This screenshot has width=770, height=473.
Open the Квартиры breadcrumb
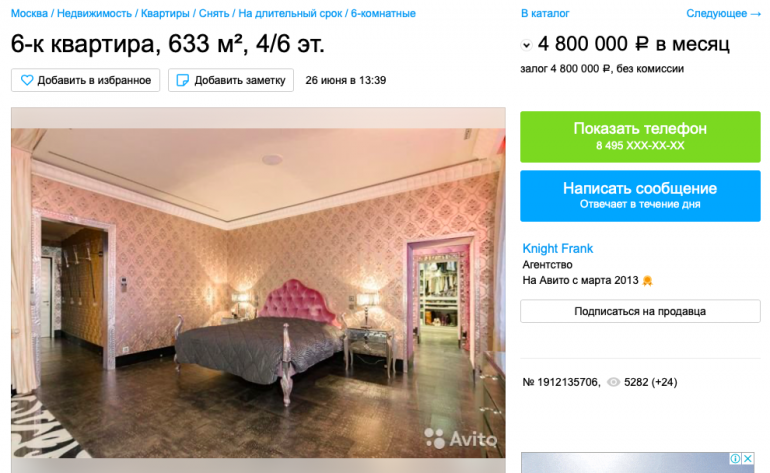point(165,14)
